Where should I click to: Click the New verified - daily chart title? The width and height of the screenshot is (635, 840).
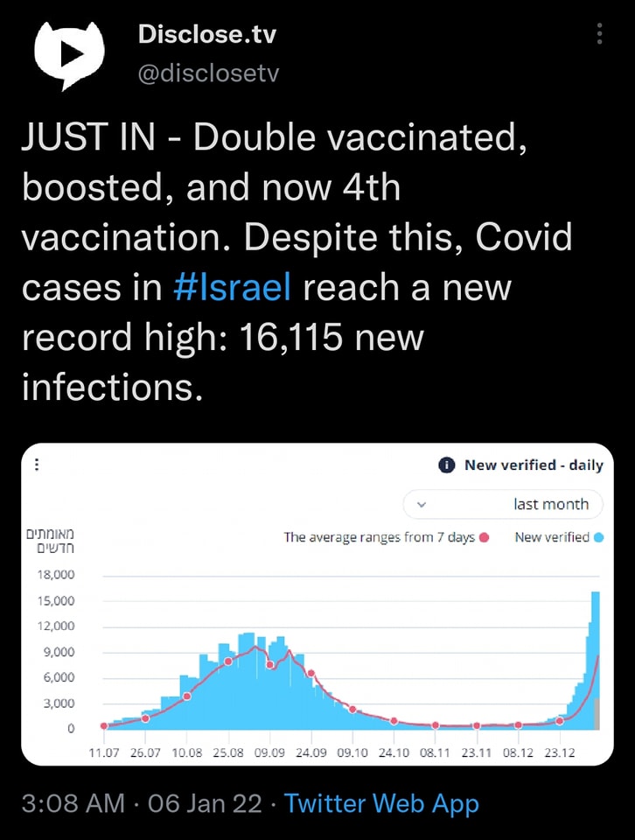coord(534,465)
